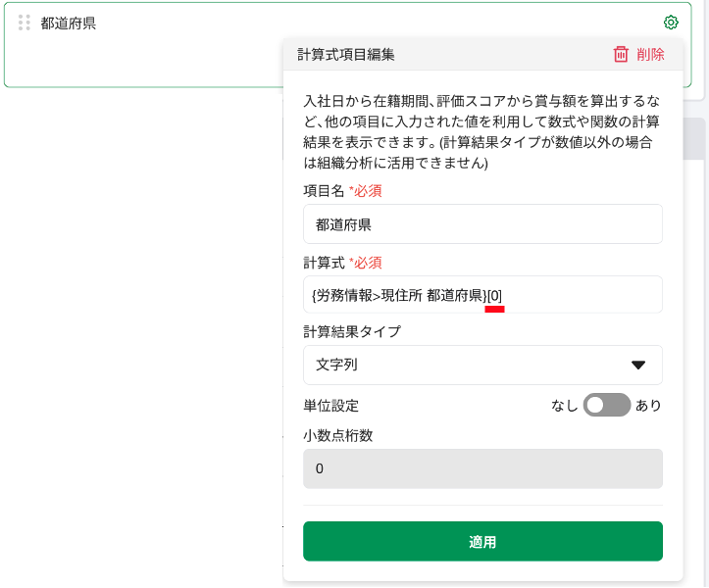Viewport: 709px width, 588px height.
Task: Click the black dropdown arrow triangle
Action: [x=638, y=365]
